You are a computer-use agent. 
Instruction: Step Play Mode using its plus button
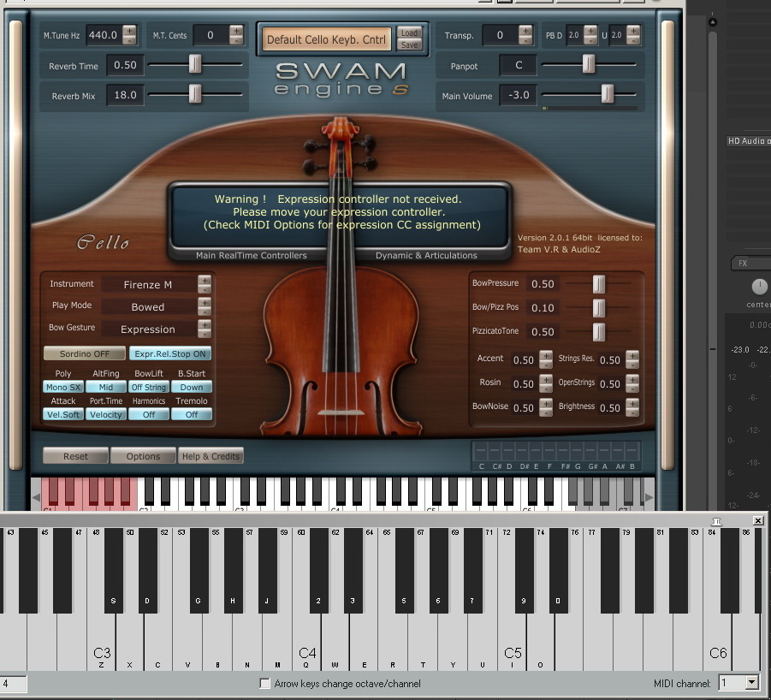(x=205, y=301)
